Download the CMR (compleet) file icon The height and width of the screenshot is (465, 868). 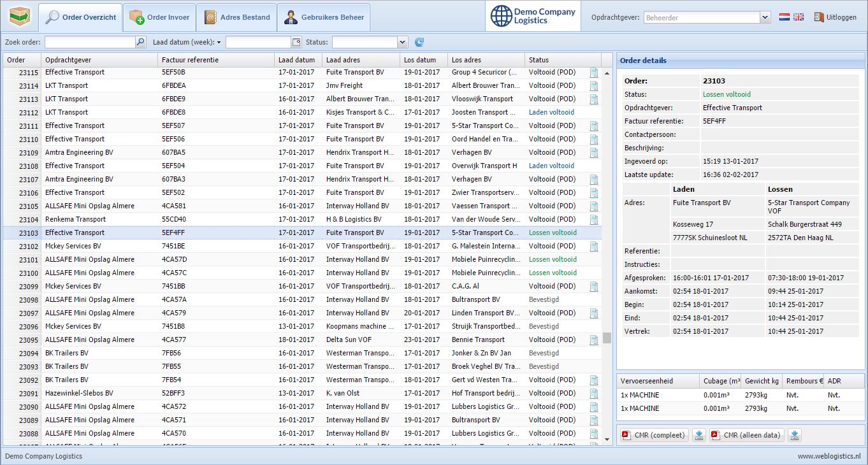click(x=698, y=435)
